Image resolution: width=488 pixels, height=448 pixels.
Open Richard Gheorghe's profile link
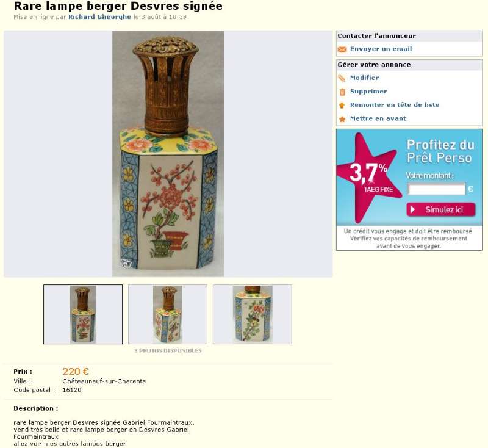(99, 17)
